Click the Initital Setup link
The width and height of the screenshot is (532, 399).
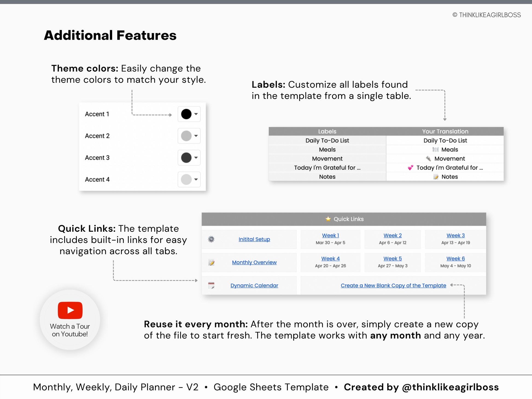[x=254, y=239]
